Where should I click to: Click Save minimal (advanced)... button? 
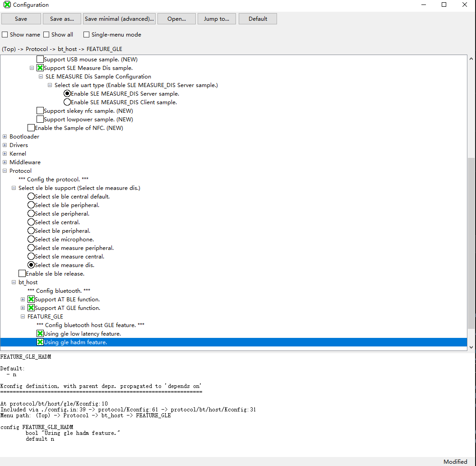pyautogui.click(x=119, y=19)
